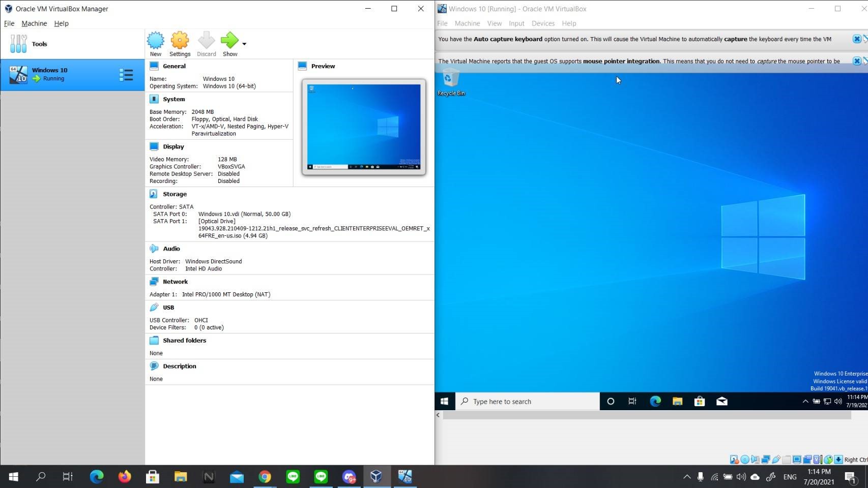Open the guest Windows Start button
Viewport: 868px width, 488px height.
coord(444,402)
